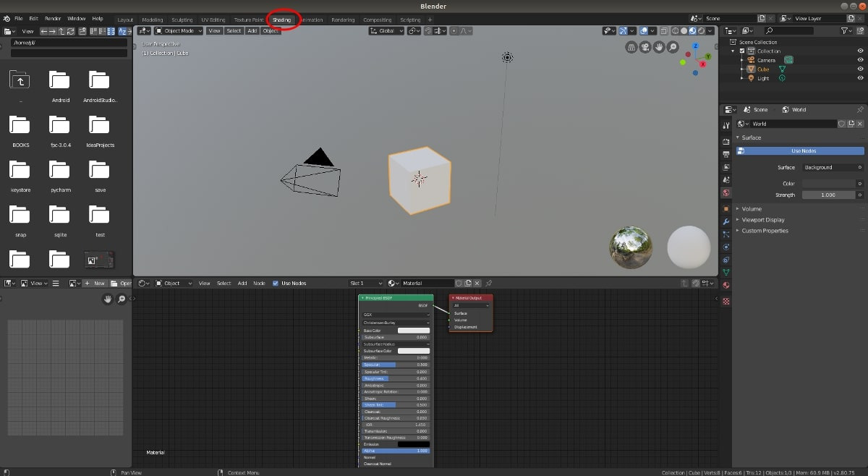Open the GGX distribution dropdown
This screenshot has width=868, height=476.
point(396,315)
